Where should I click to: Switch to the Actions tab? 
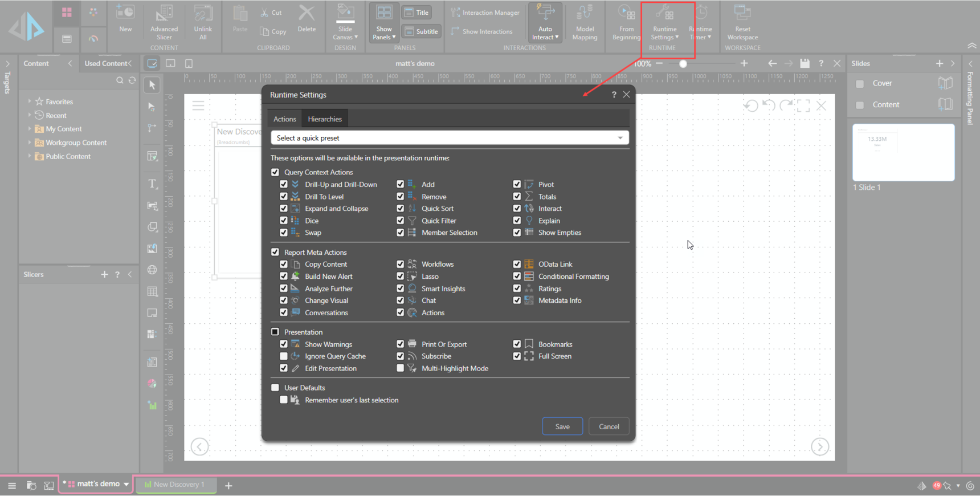coord(284,119)
